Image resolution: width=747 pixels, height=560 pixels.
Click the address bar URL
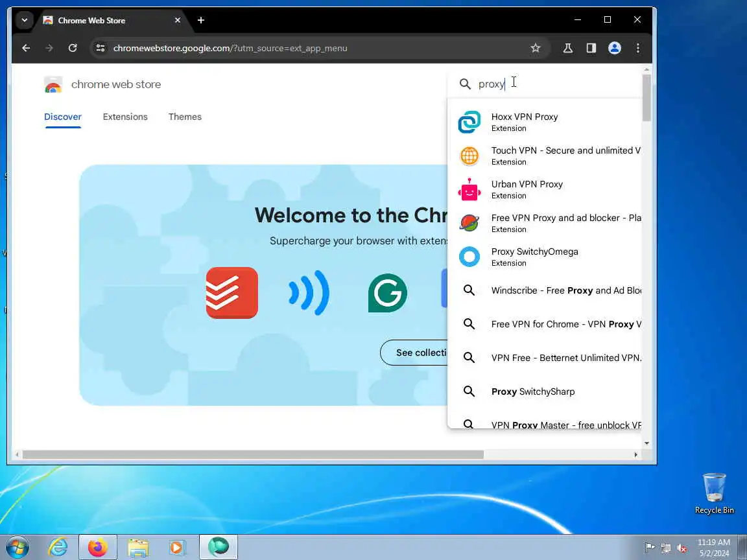[x=230, y=48]
